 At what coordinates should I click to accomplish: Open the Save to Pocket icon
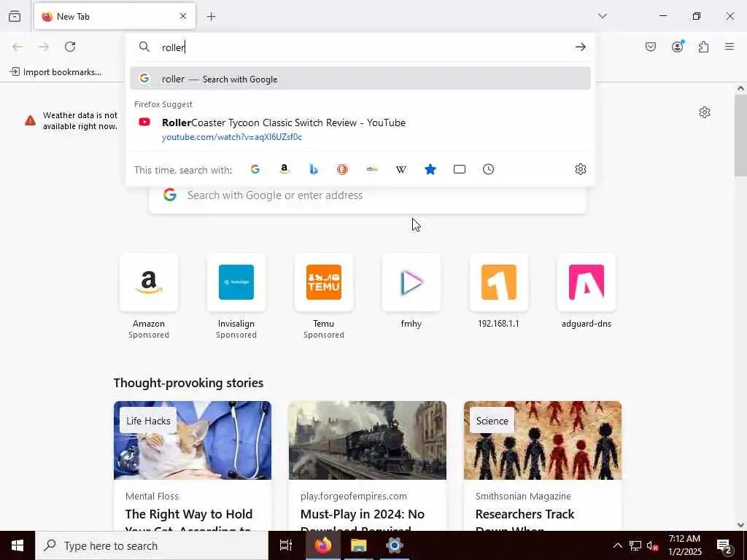click(650, 47)
